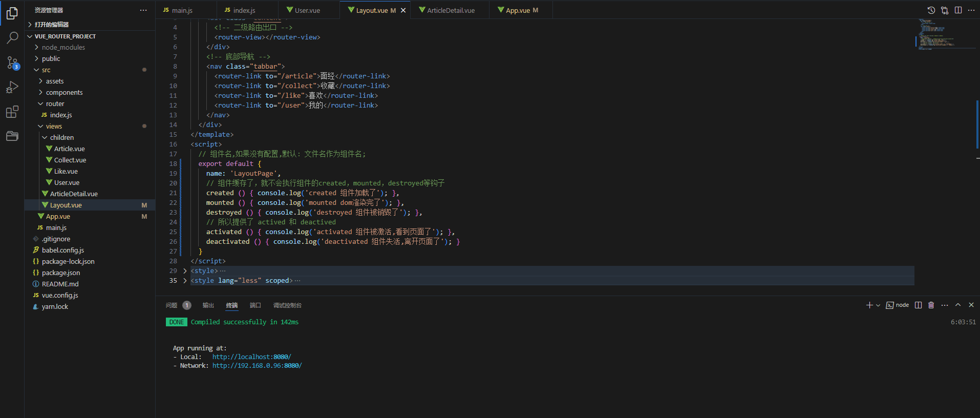Expand the components folder
The height and width of the screenshot is (418, 980).
[x=90, y=92]
